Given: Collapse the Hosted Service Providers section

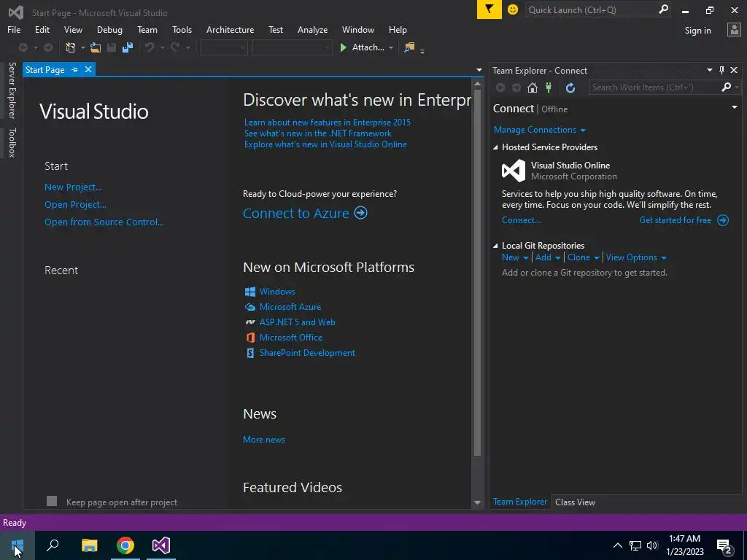Looking at the screenshot, I should click(x=495, y=147).
